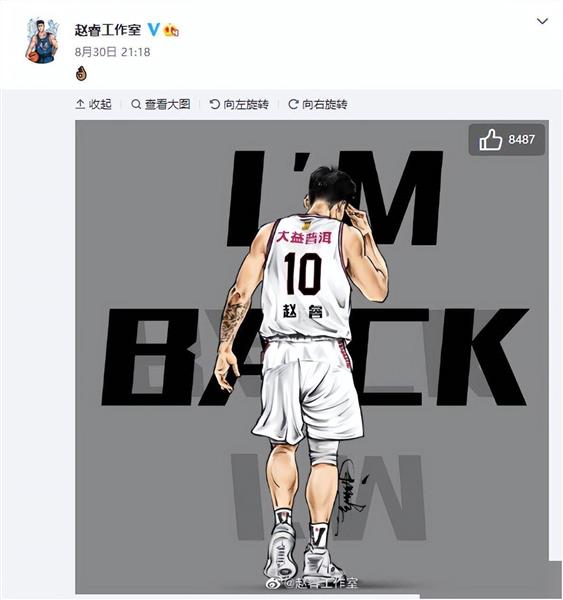Click the number 10 jersey on illustration
This screenshot has width=563, height=600.
point(305,274)
